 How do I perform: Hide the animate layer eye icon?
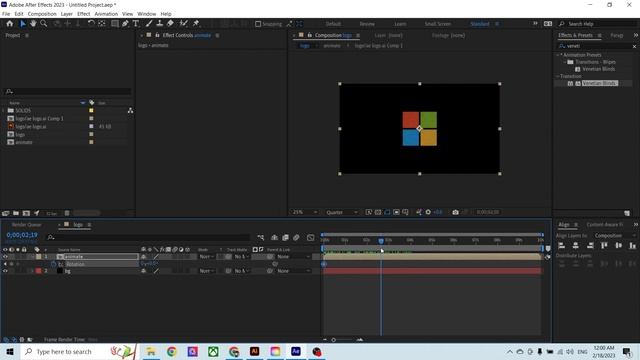[5, 257]
